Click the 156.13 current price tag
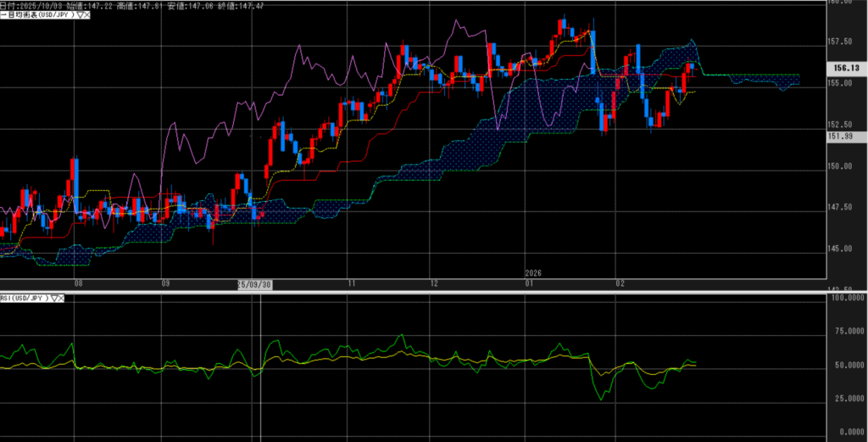The width and height of the screenshot is (868, 442). 845,68
